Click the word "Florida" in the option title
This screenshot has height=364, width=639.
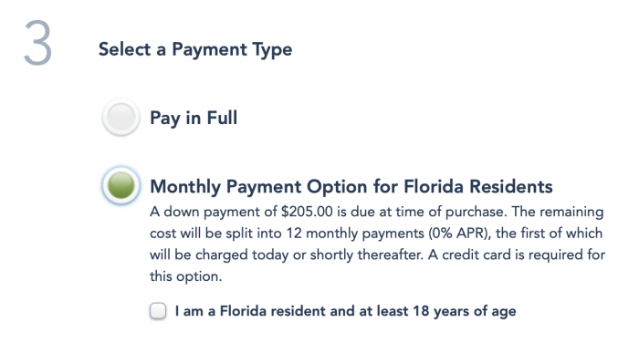point(434,187)
